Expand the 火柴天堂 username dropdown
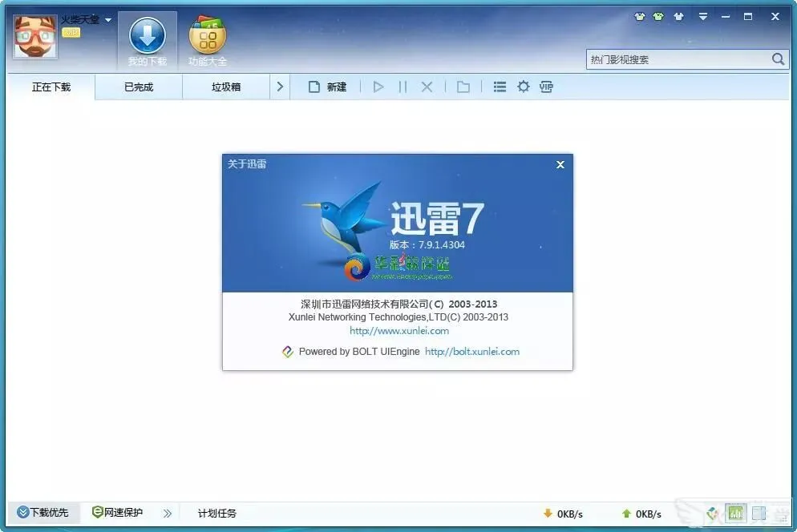Image resolution: width=797 pixels, height=532 pixels. point(108,20)
